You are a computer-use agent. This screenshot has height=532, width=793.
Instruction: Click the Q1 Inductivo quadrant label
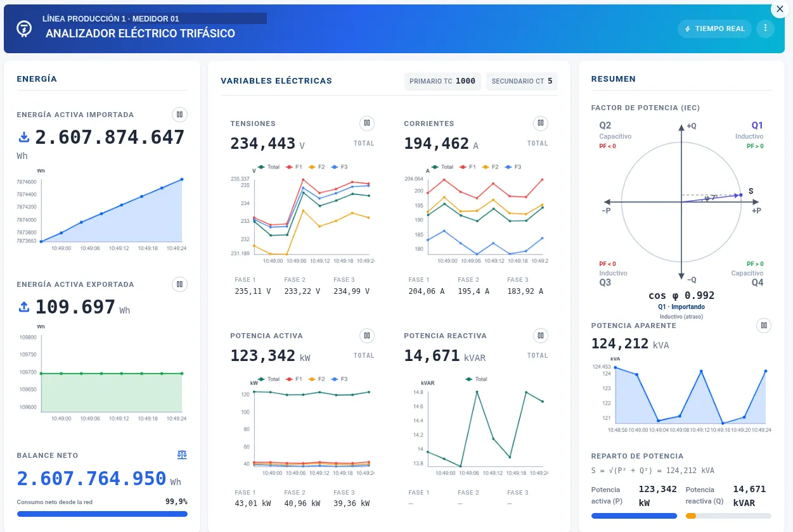point(750,130)
